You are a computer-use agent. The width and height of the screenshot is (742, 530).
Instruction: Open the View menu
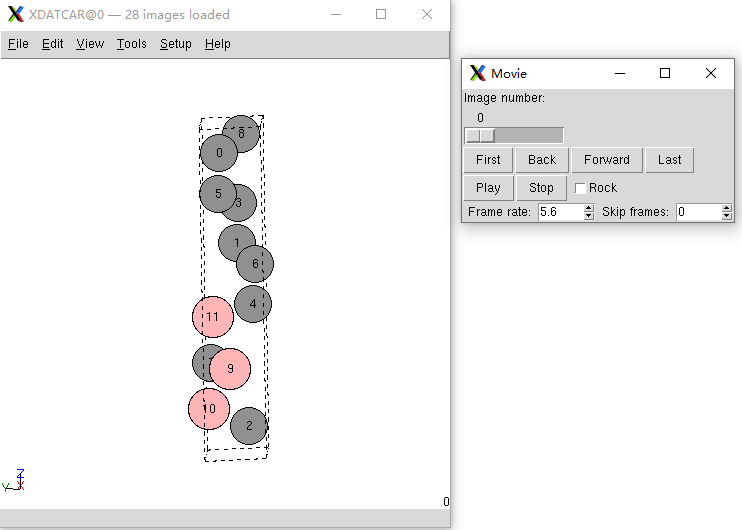pos(90,44)
